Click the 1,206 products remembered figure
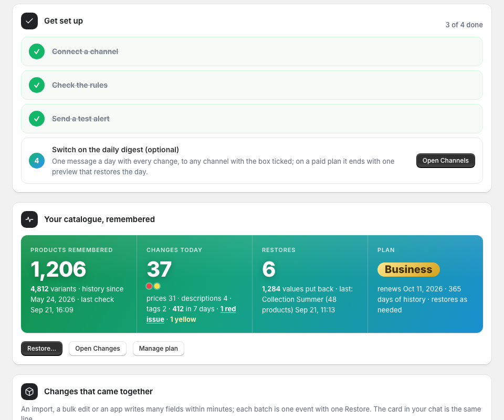 (58, 269)
